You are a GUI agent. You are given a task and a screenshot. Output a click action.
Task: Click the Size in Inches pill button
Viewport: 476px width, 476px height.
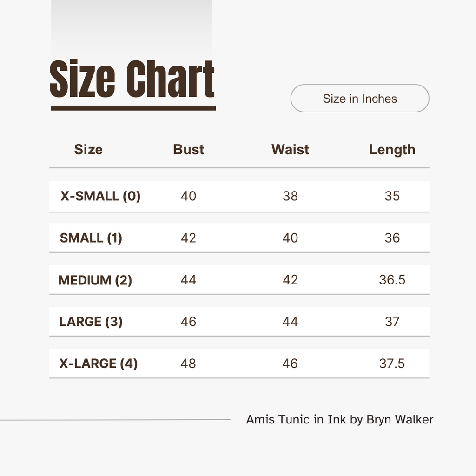[x=360, y=99]
